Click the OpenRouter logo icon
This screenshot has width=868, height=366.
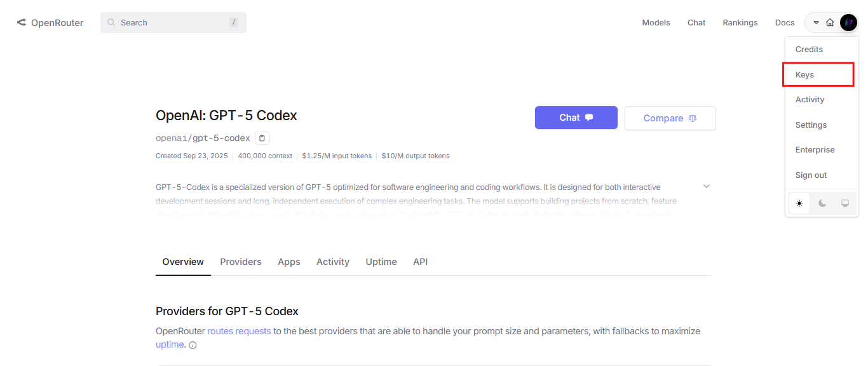(22, 23)
